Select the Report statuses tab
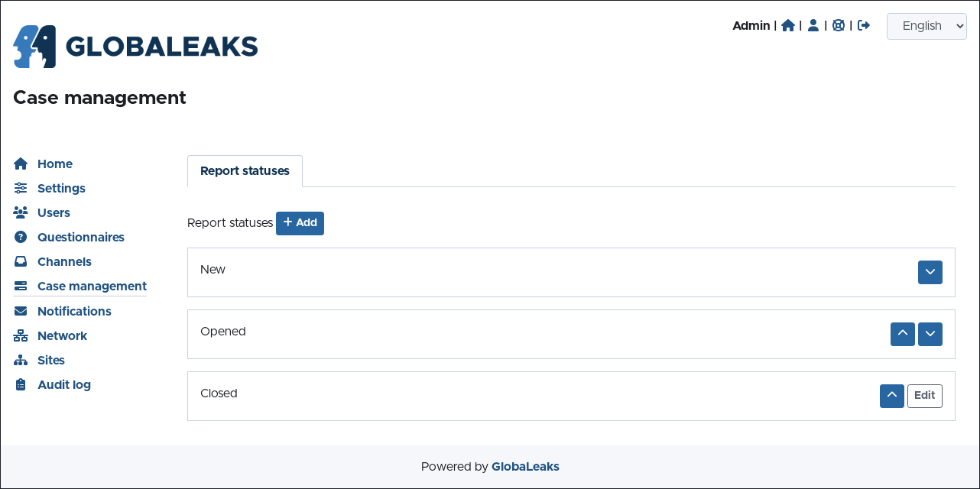980x489 pixels. [x=245, y=171]
